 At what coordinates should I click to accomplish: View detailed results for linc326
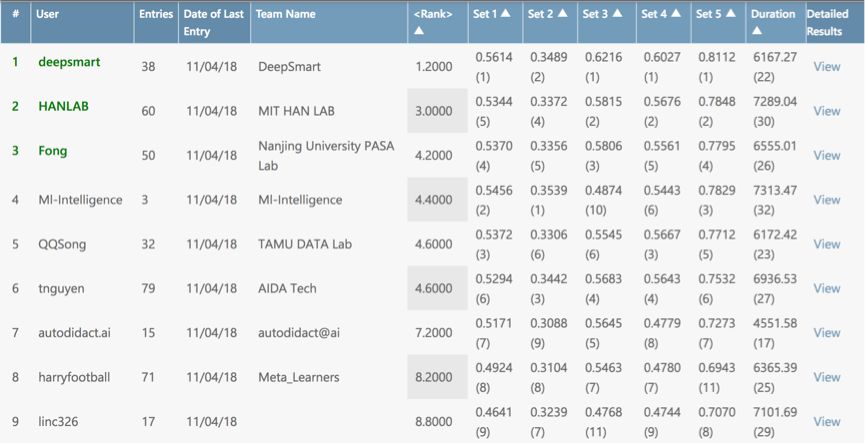tap(826, 422)
